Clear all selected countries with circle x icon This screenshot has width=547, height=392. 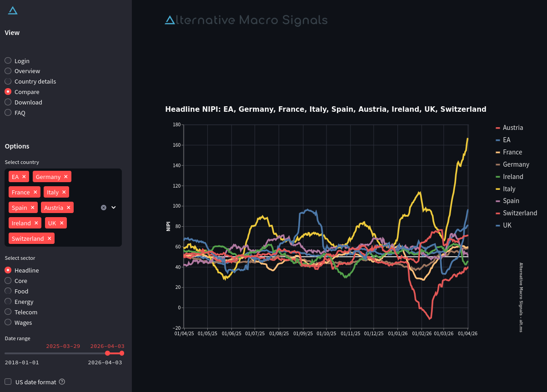pos(103,208)
